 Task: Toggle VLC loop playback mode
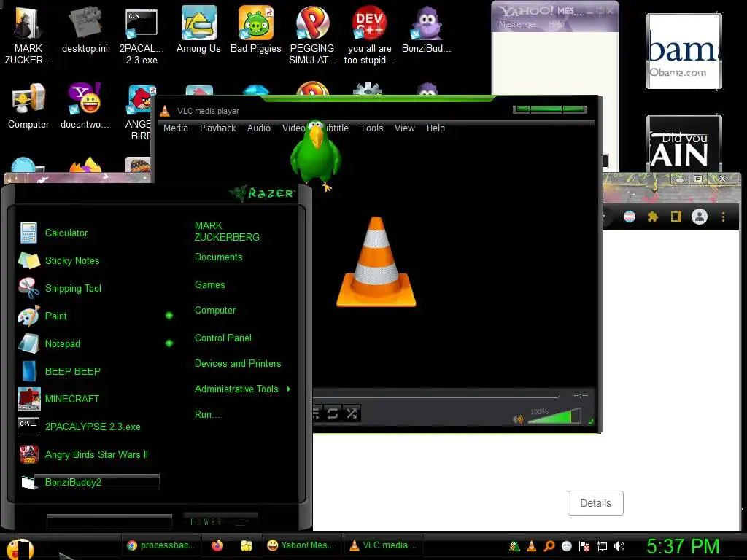tap(333, 413)
